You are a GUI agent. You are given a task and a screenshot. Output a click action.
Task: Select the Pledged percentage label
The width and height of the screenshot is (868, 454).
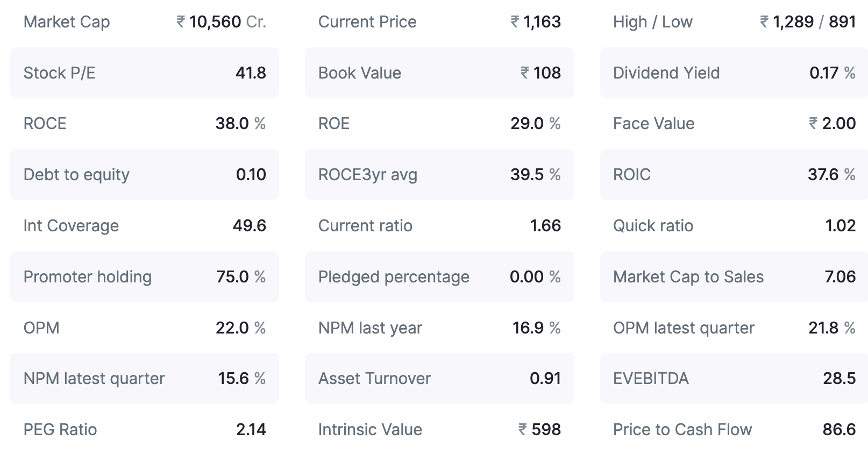(x=394, y=277)
